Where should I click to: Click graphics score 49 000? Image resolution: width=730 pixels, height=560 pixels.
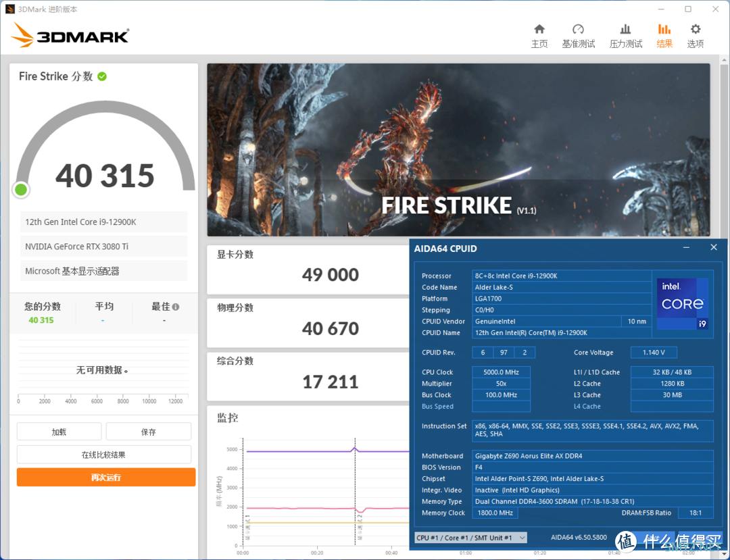(331, 275)
